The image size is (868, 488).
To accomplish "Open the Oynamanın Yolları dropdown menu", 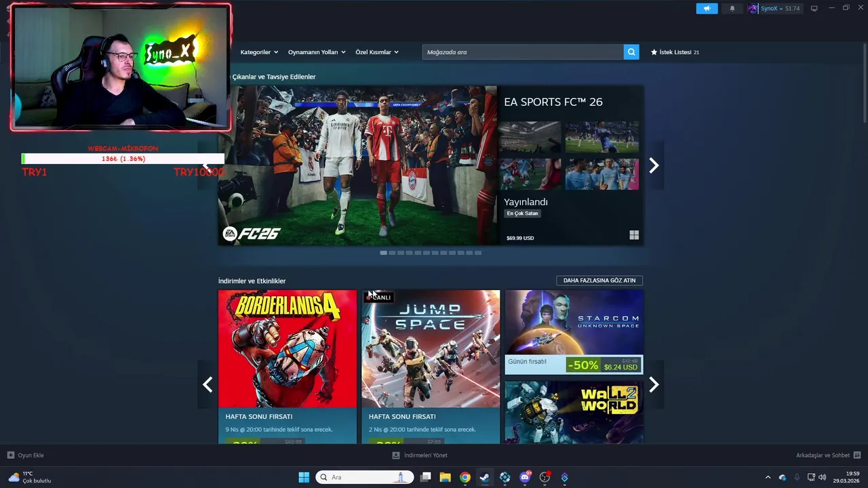I will pyautogui.click(x=317, y=52).
